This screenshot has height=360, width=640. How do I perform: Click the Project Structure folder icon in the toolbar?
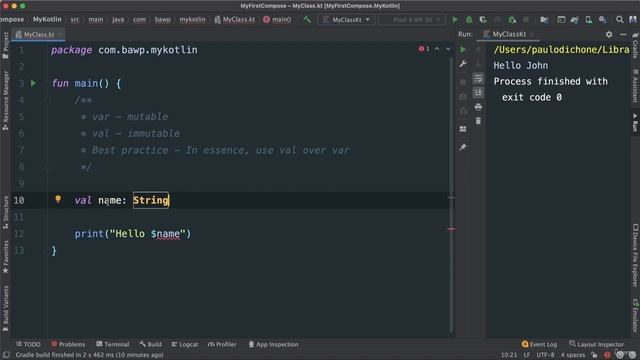544,20
